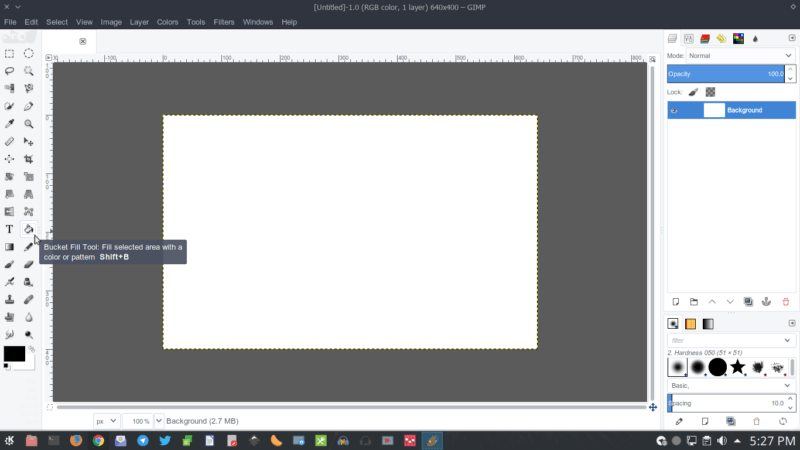Anchor the floating layer with anchor icon
800x450 pixels.
pos(766,301)
